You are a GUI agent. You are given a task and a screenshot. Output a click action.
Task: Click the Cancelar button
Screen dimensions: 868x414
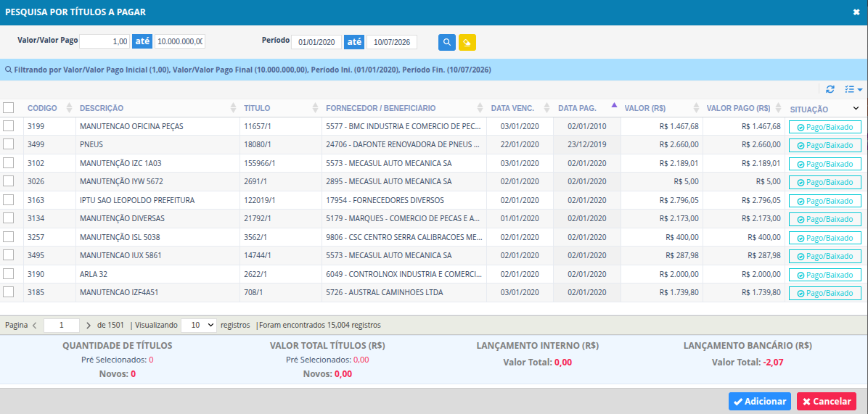[827, 401]
